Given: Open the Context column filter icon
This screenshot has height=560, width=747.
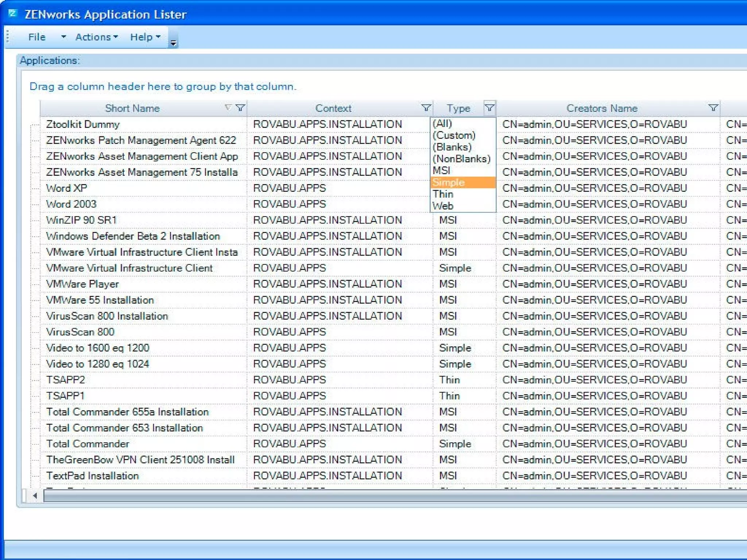Looking at the screenshot, I should [426, 108].
